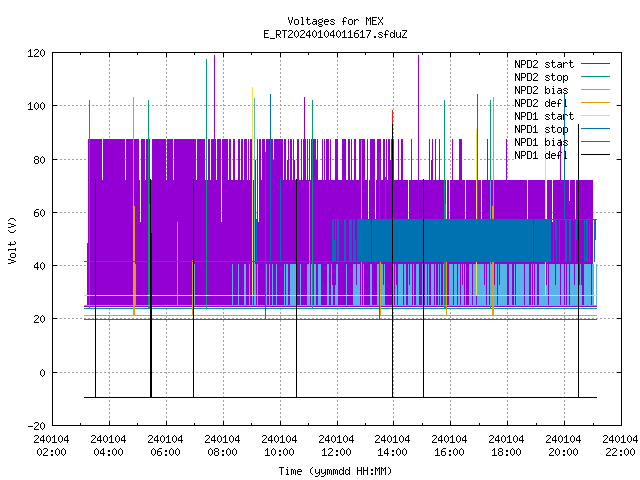The image size is (640, 480).
Task: Click the light blue NPD2 bias swatch
Action: click(595, 89)
